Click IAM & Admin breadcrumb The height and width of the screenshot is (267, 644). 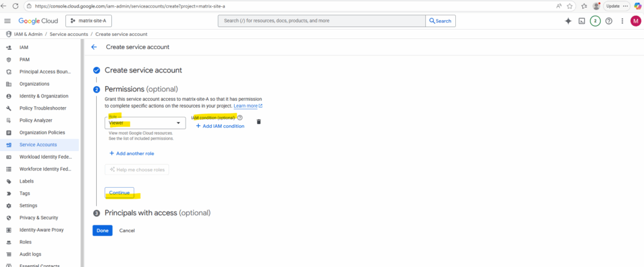tap(28, 34)
